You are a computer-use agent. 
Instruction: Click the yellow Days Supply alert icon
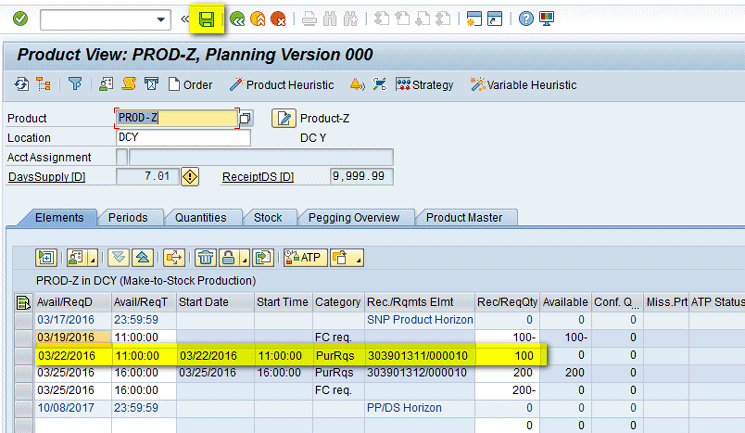[190, 177]
